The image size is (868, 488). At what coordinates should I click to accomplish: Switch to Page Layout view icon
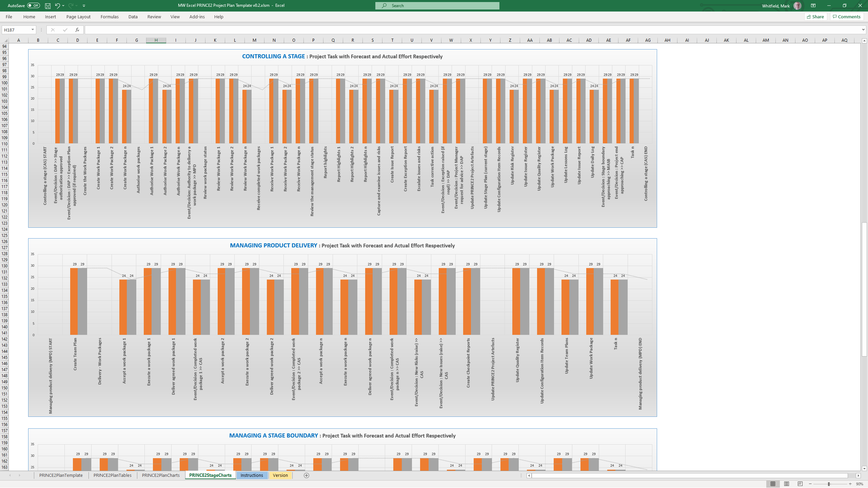tap(787, 484)
